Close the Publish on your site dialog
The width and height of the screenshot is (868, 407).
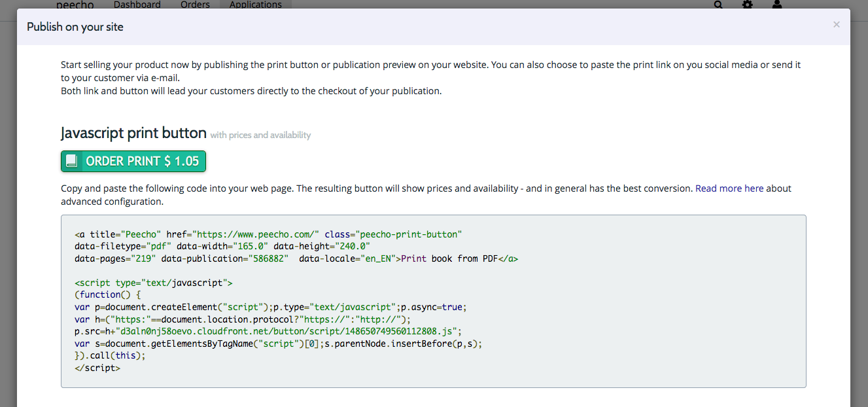click(x=837, y=24)
